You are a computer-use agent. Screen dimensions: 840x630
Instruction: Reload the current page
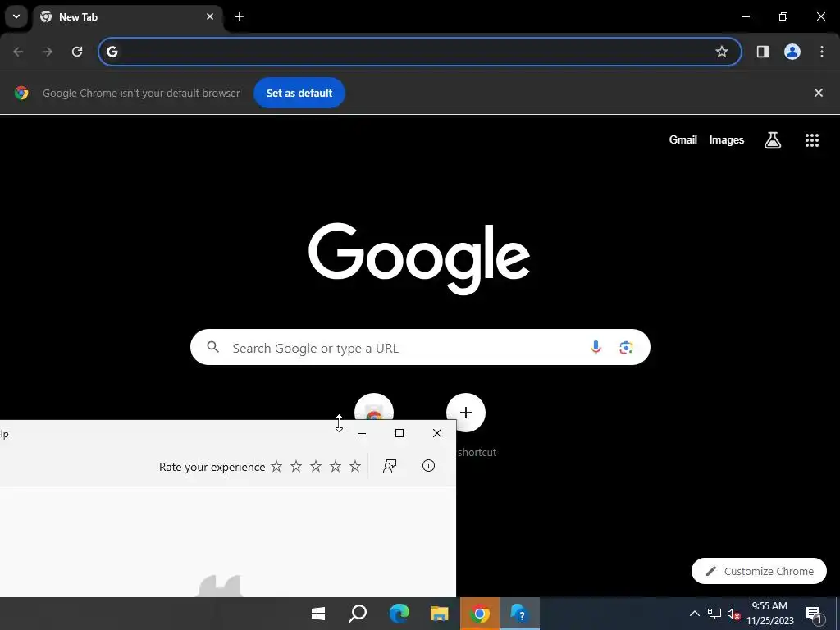pyautogui.click(x=77, y=52)
